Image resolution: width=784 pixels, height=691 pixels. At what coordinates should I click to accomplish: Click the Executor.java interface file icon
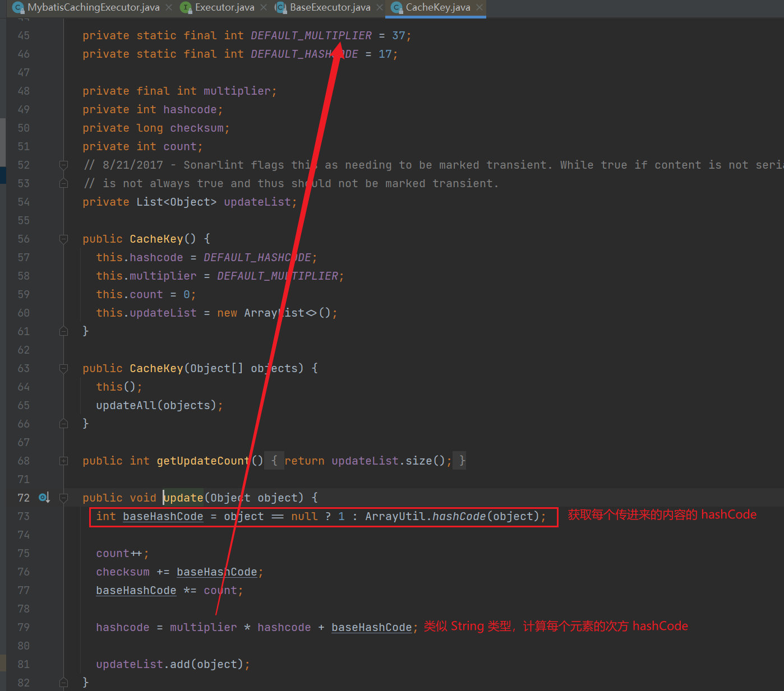(x=186, y=8)
